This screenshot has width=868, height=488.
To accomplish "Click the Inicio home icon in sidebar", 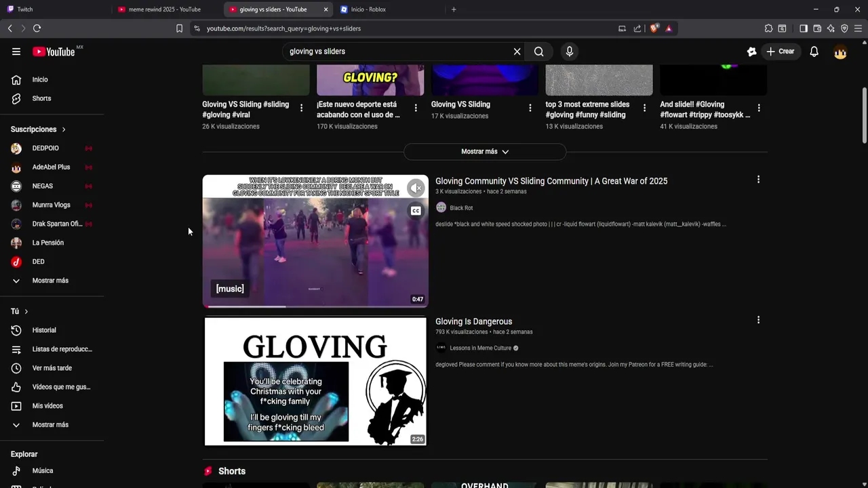I will tap(16, 80).
